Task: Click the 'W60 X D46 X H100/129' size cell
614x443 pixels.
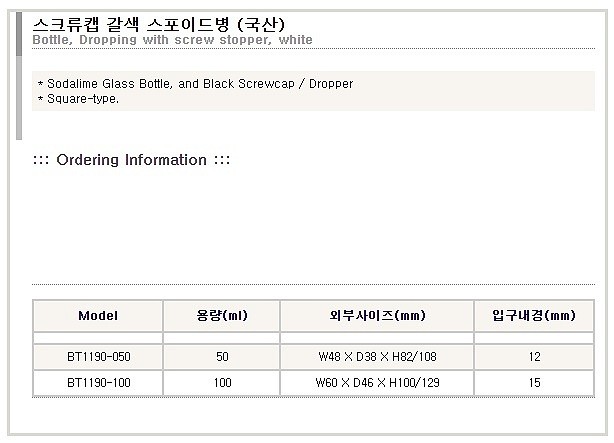Action: (377, 382)
